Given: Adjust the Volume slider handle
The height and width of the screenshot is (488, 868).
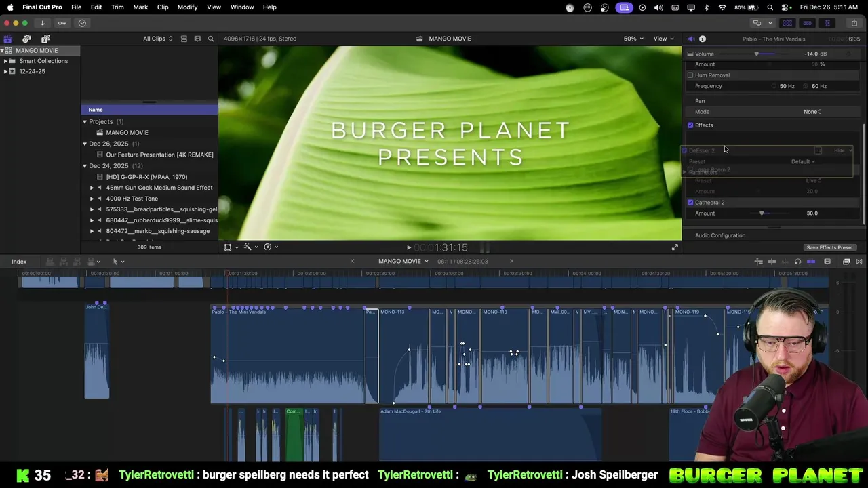Looking at the screenshot, I should point(757,54).
